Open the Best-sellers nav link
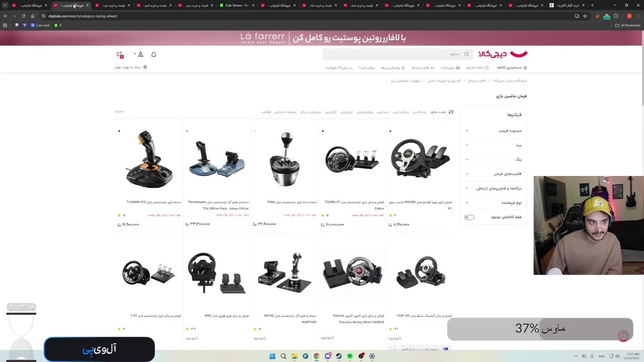Viewport: 644px width, 362px height. 393,67
